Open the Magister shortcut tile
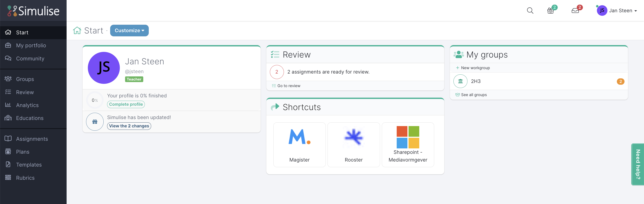Image resolution: width=644 pixels, height=204 pixels. pos(299,144)
